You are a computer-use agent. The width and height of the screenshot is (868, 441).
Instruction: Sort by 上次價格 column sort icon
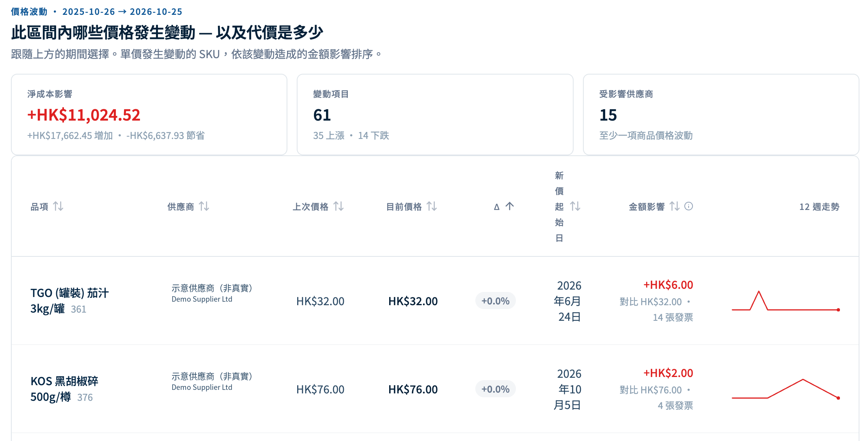click(x=338, y=206)
